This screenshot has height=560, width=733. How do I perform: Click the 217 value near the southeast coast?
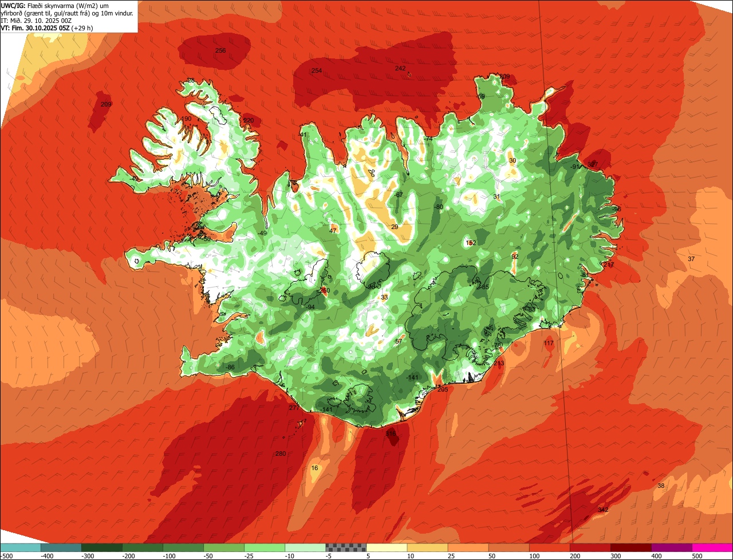608,265
